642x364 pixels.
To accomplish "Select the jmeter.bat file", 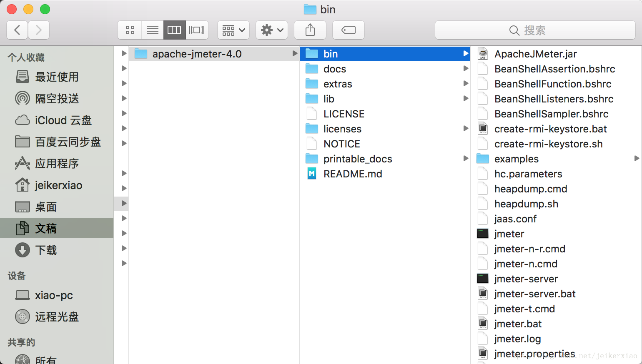I will [x=557, y=324].
